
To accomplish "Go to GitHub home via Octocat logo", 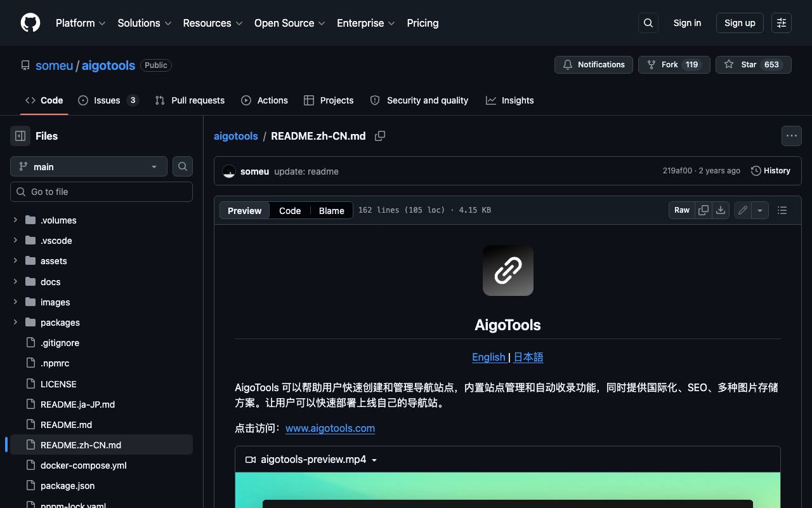I will pos(30,23).
